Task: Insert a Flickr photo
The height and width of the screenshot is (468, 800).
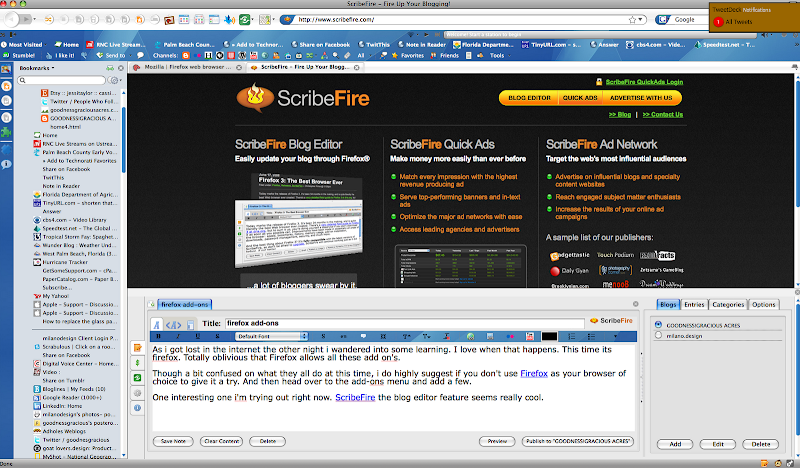Action: pos(510,336)
